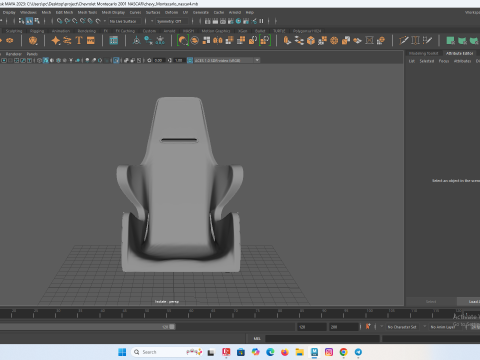Screen dimensions: 480x360
Task: Toggle the highlighted select-by-type status line button
Action: [29, 21]
